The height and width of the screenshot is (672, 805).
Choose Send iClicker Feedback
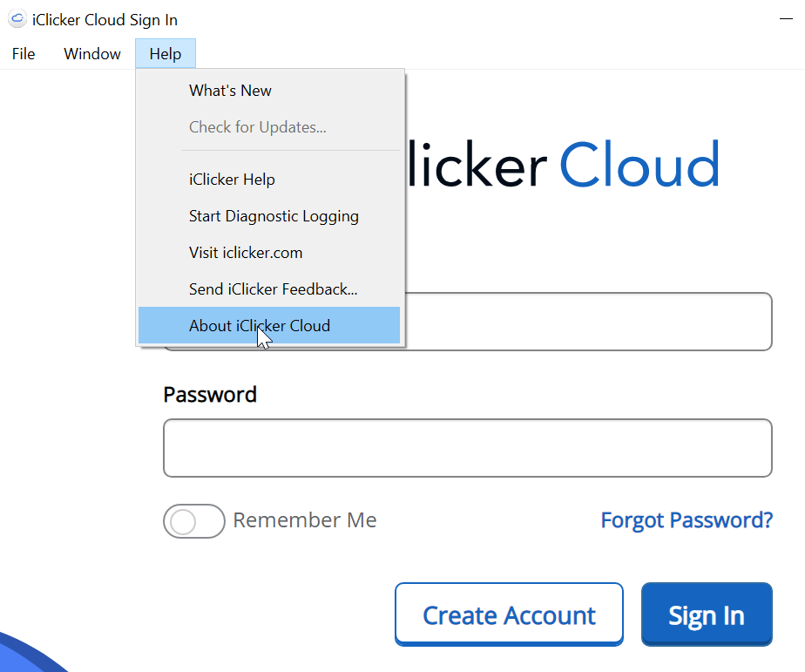click(274, 288)
